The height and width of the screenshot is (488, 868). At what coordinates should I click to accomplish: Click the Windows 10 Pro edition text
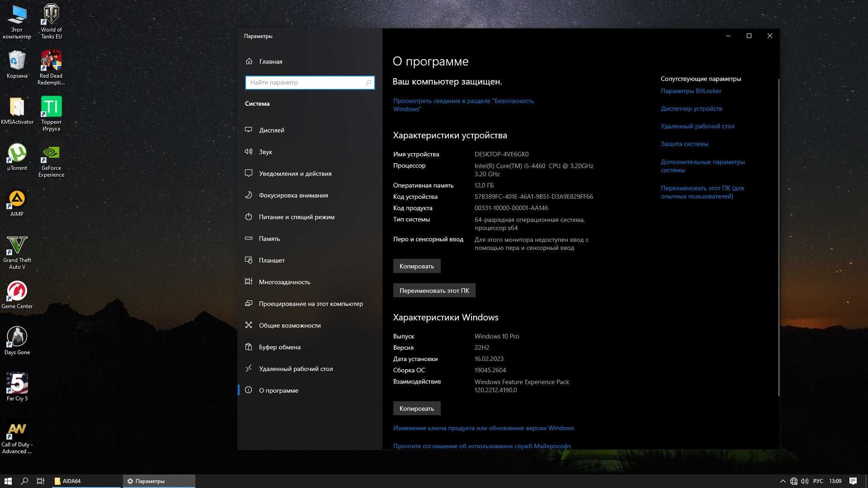[x=496, y=336]
